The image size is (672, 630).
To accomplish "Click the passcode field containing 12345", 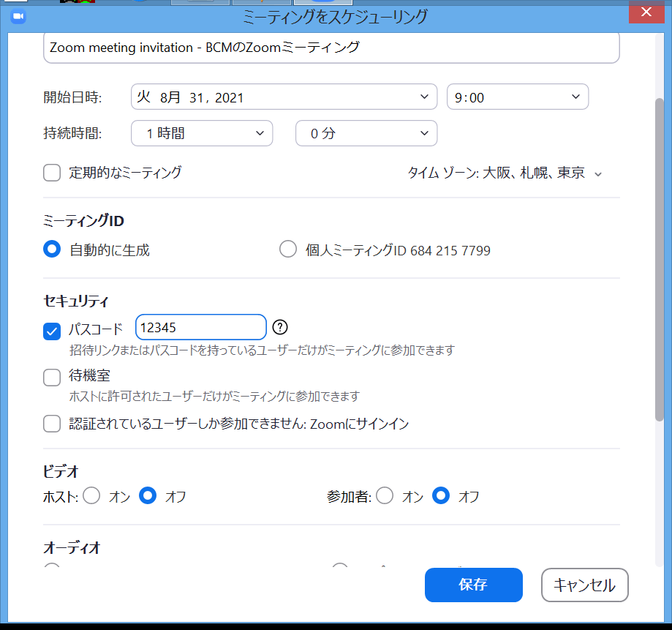I will [x=200, y=327].
